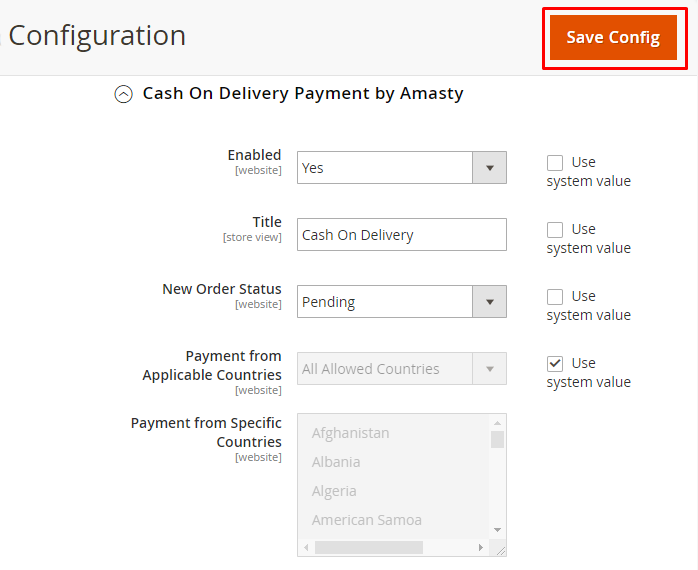Select Afghanistan in the countries list
The image size is (698, 570).
[x=350, y=433]
